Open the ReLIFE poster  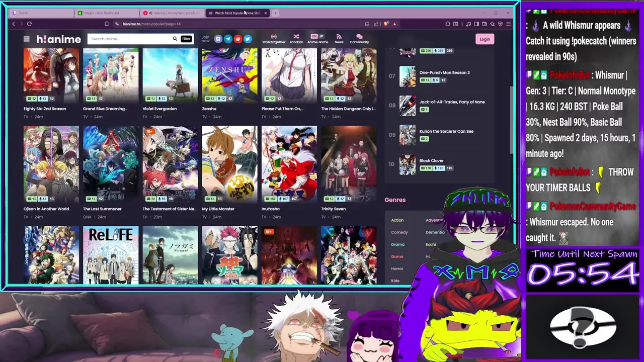pyautogui.click(x=111, y=255)
